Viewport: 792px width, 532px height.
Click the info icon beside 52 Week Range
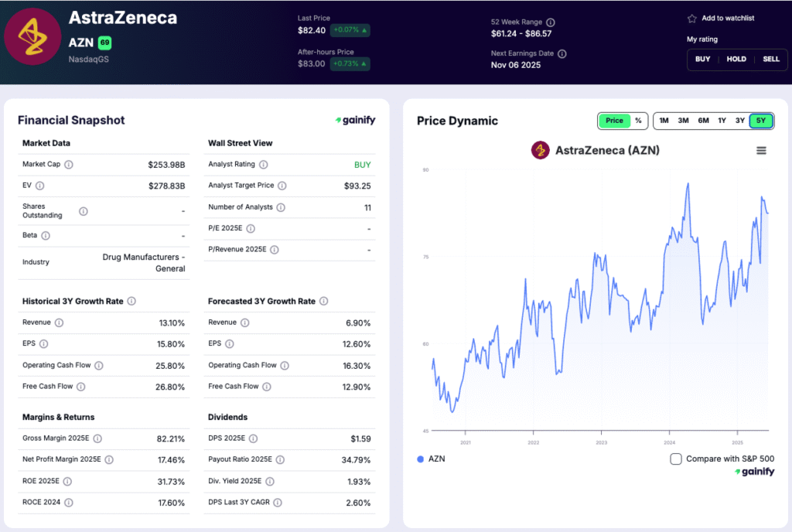pos(550,22)
